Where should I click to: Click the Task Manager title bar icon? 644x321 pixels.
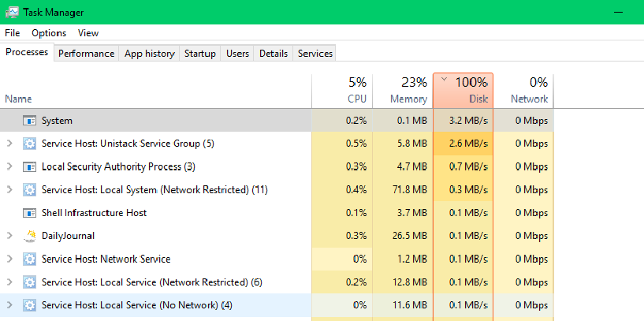(13, 13)
